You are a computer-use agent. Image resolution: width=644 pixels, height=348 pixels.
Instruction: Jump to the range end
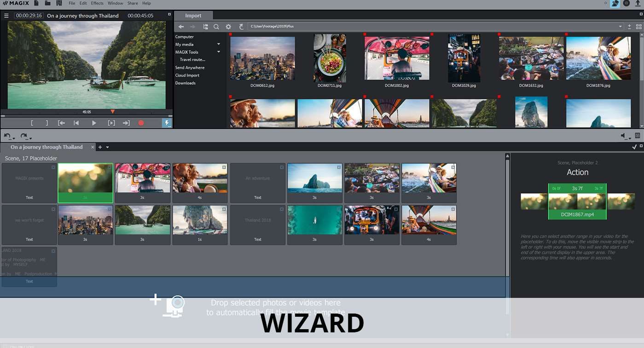tap(126, 123)
